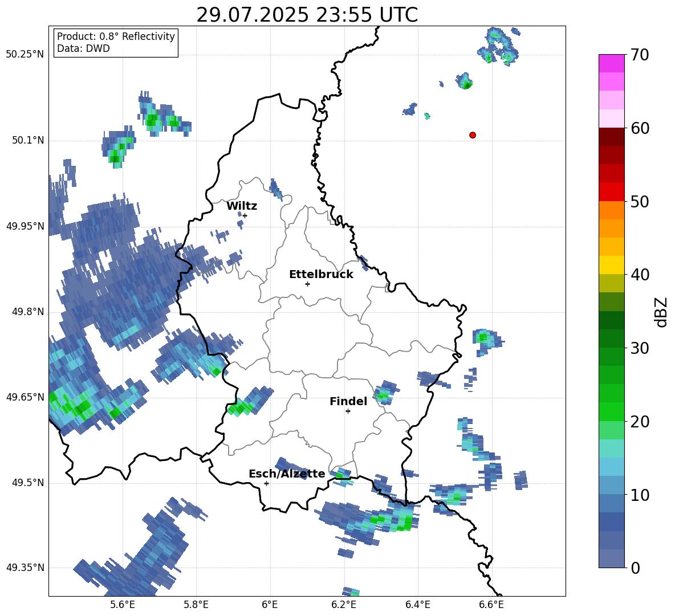
Task: Pick the yellow swatch just above 40
Action: tap(611, 265)
